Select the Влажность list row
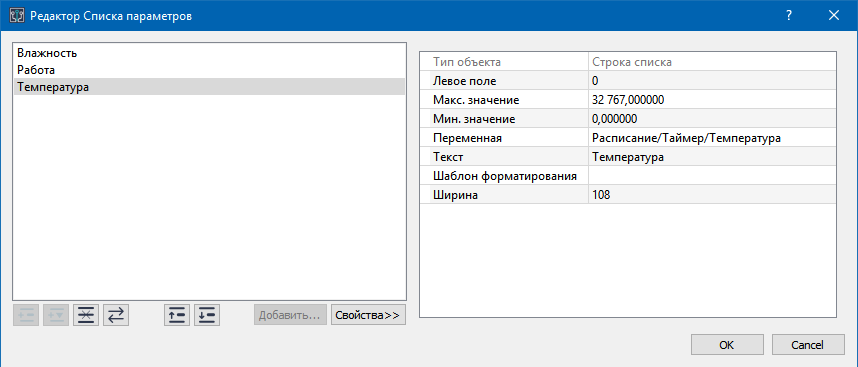Screen dimensions: 858x367 [210, 53]
